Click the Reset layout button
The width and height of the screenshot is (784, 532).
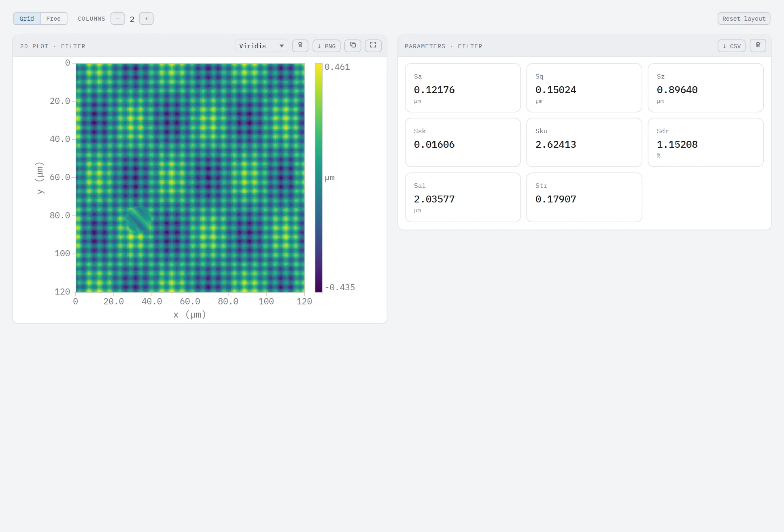coord(744,19)
